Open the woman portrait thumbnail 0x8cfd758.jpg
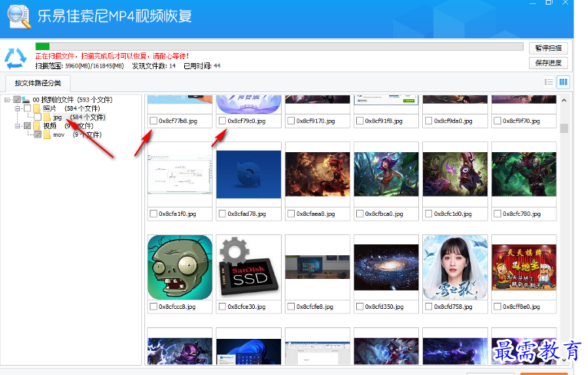The width and height of the screenshot is (588, 375). coord(455,267)
